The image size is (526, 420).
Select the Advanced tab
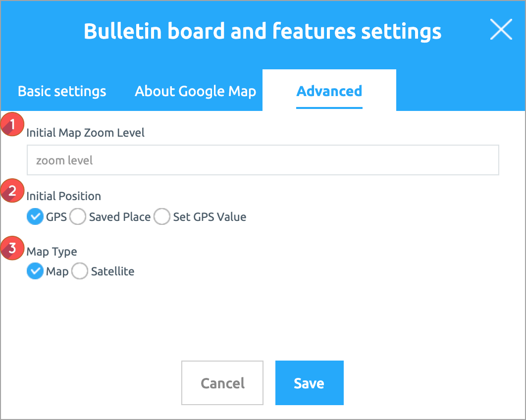(x=329, y=92)
